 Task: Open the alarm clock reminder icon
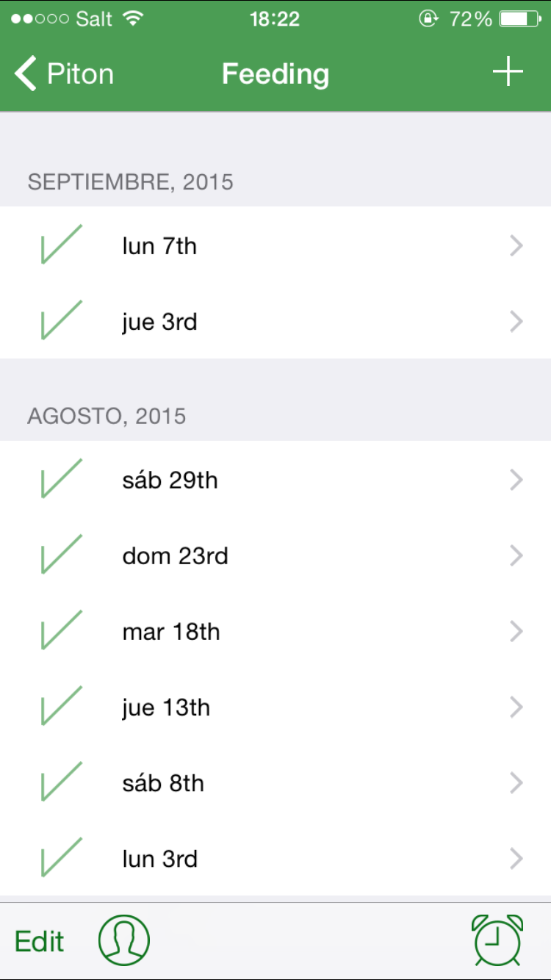tap(497, 940)
